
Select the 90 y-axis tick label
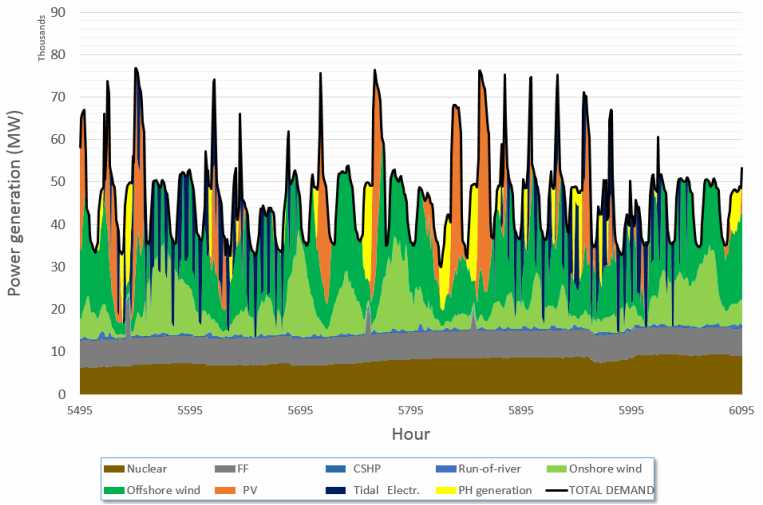coord(59,12)
